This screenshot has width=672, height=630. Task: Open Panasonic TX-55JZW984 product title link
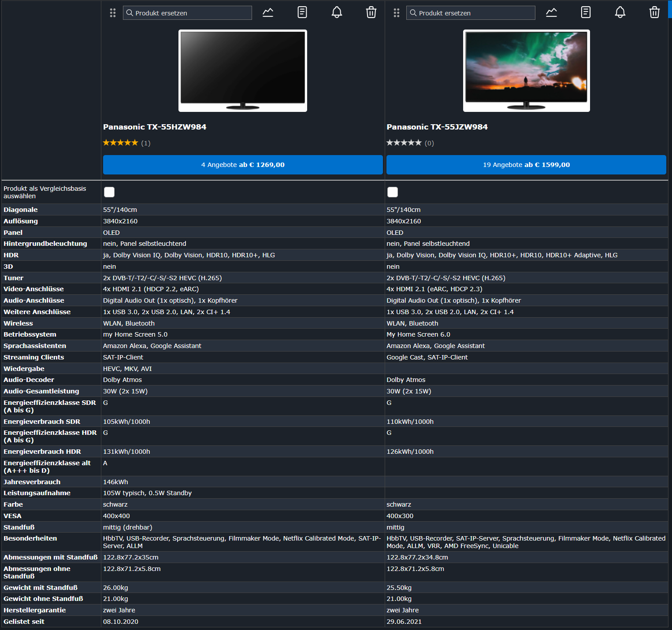437,127
